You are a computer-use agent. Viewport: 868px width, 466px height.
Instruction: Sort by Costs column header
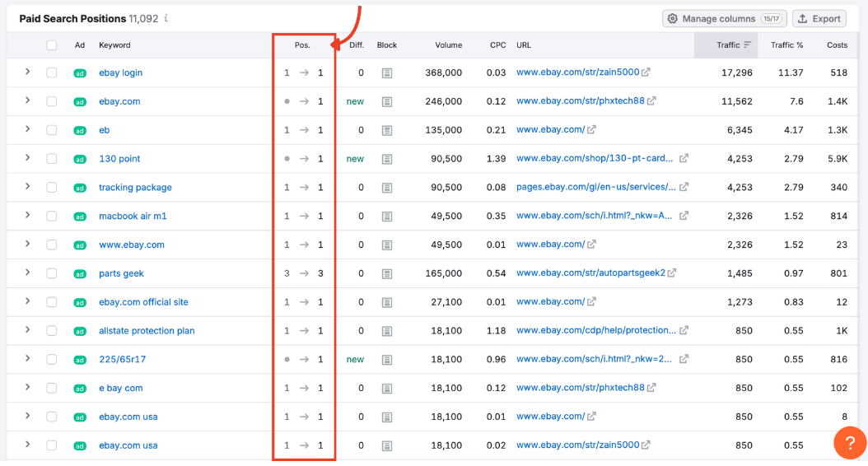(x=837, y=45)
